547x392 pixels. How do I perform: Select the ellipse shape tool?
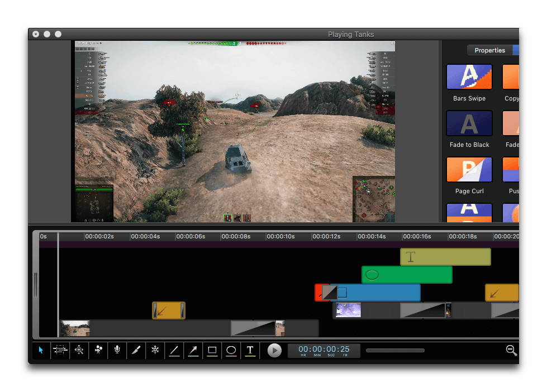[231, 350]
